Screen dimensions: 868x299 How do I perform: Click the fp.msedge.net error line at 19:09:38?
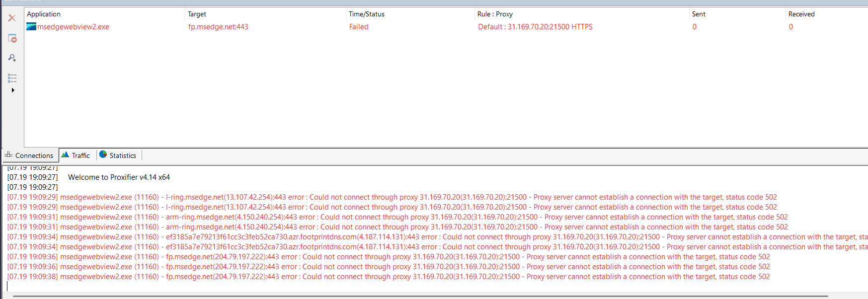(389, 277)
